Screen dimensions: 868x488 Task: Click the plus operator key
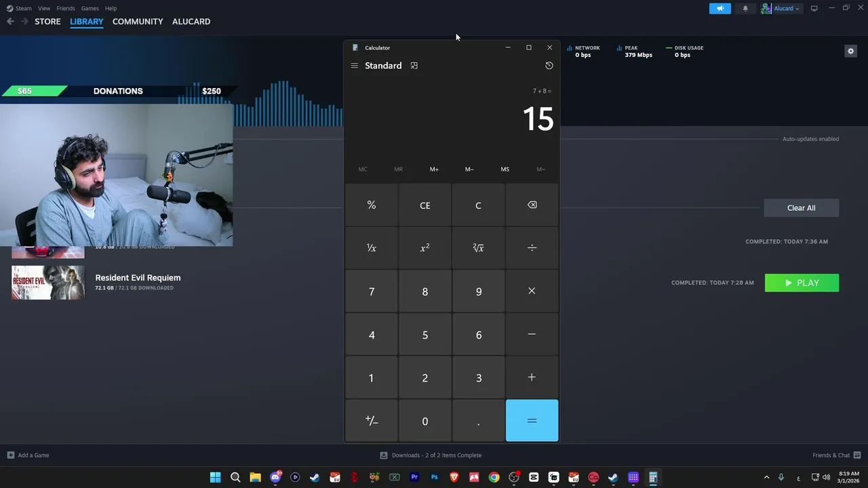coord(532,378)
